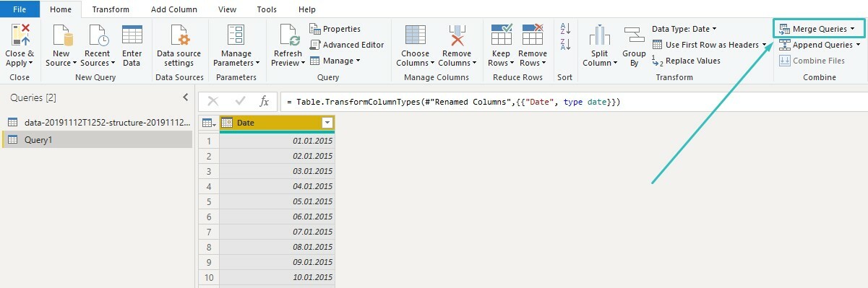868x288 pixels.
Task: Select the data-20191112T1252 query
Action: coord(98,122)
